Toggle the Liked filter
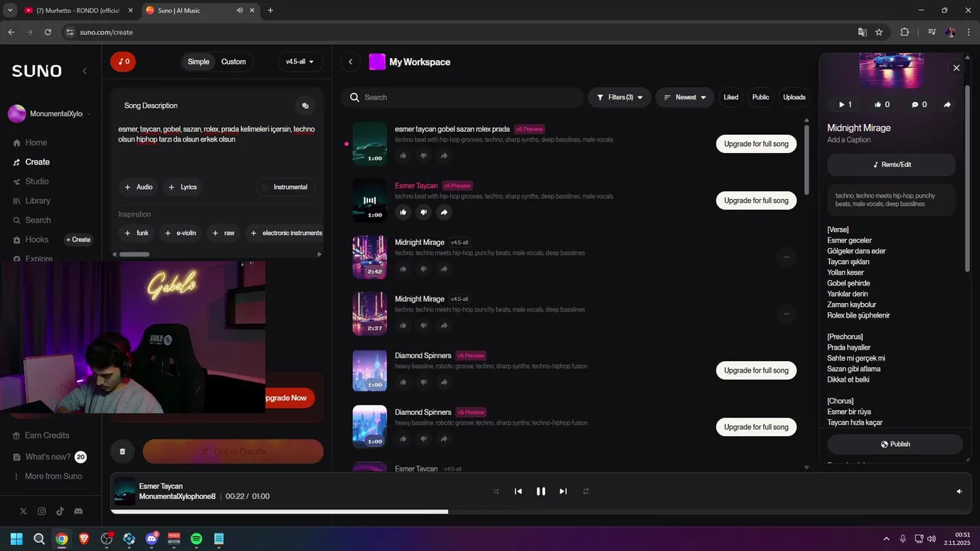 pos(731,97)
